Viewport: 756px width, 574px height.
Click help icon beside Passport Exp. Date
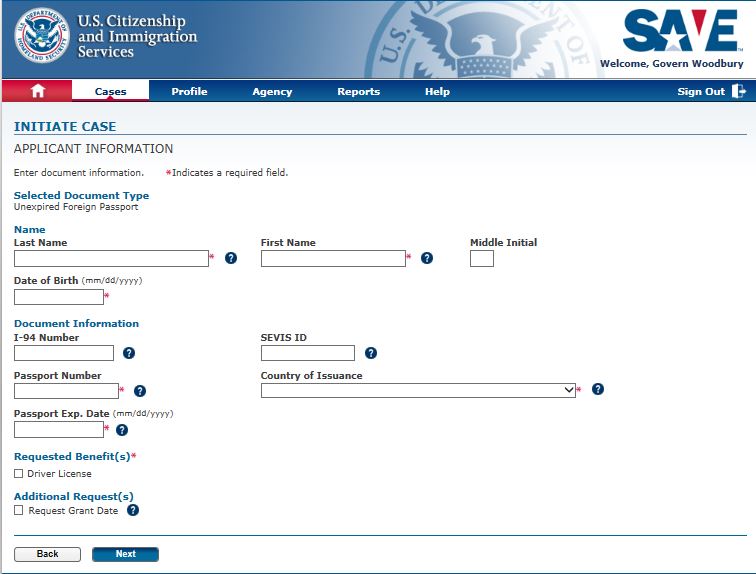(122, 430)
